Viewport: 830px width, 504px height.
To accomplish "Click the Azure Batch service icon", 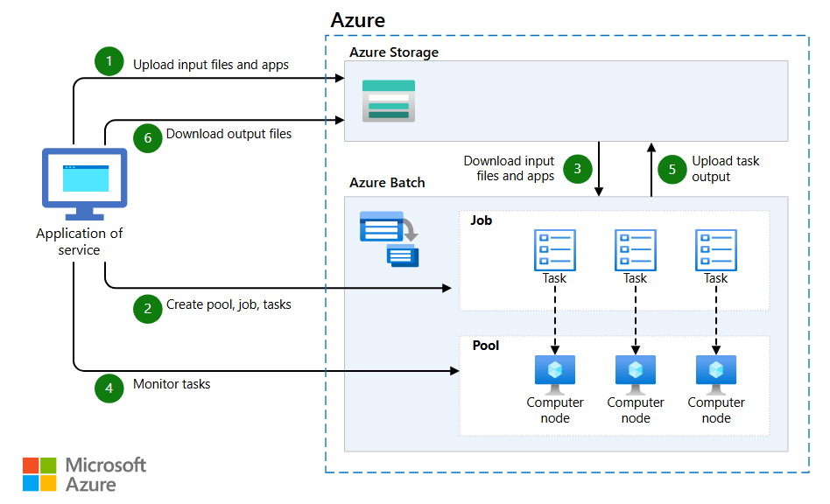I will (x=389, y=239).
